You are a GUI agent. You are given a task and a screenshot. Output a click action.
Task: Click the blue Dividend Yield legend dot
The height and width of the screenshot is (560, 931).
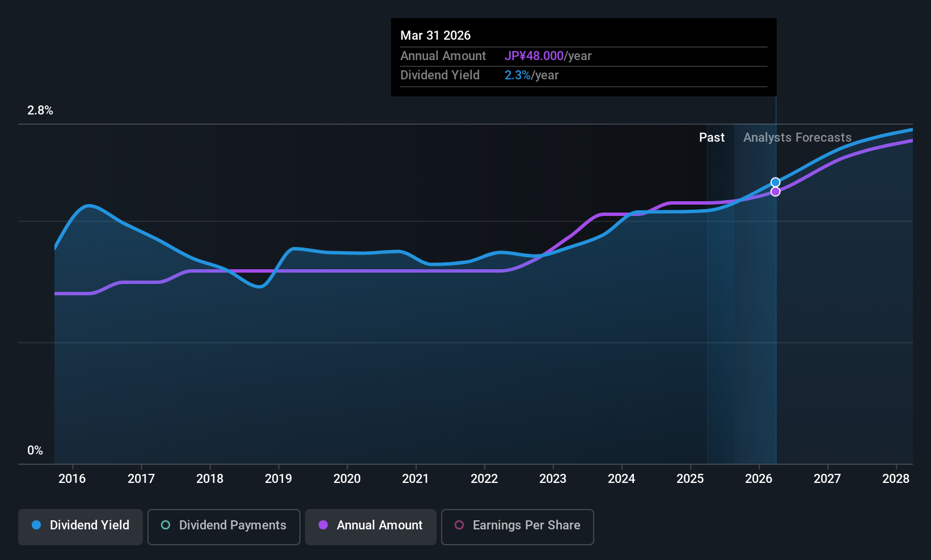[36, 525]
